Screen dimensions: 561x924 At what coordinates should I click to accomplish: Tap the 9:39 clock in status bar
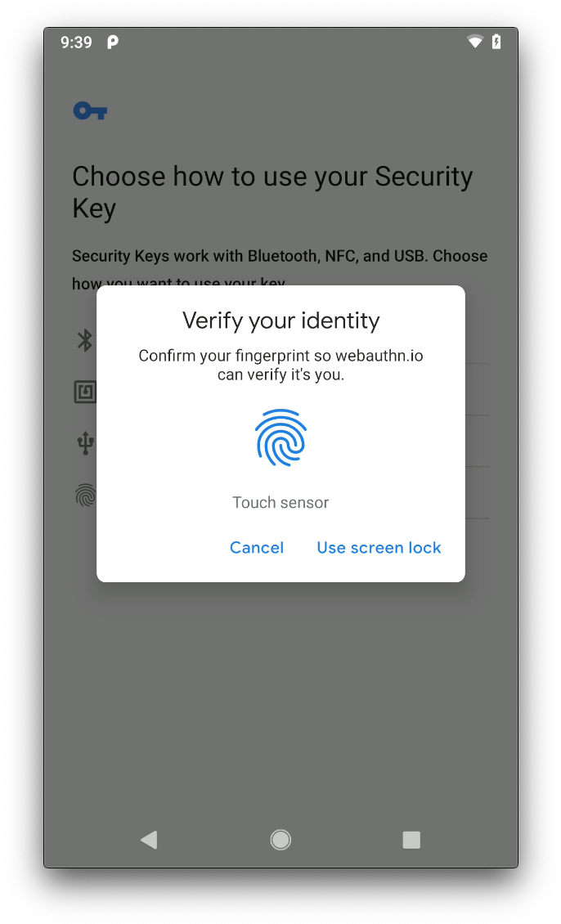pyautogui.click(x=76, y=43)
